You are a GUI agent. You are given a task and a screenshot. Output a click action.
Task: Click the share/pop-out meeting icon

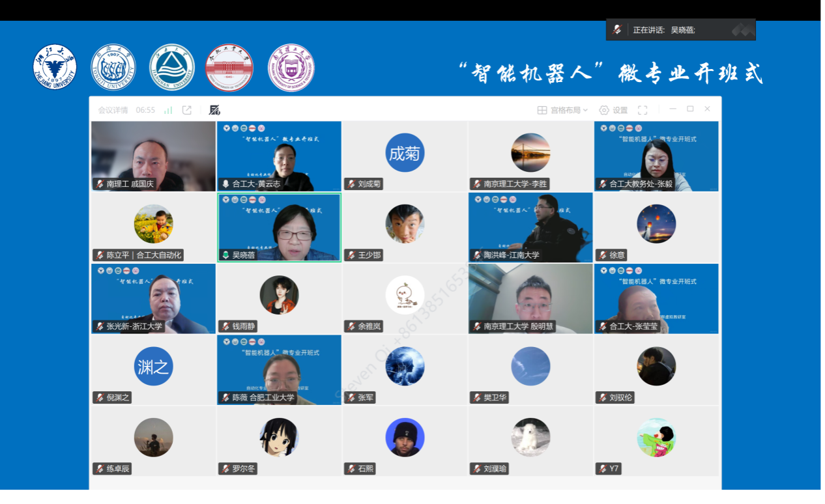click(187, 110)
